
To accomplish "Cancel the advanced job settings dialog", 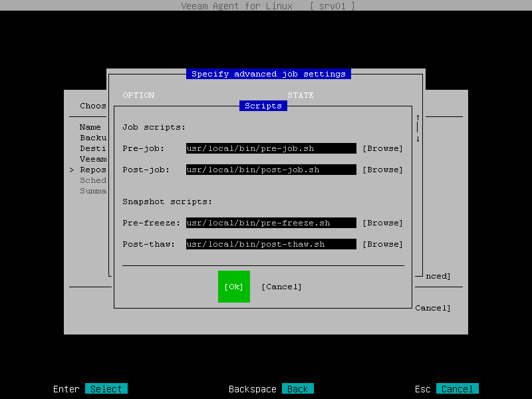I will [x=281, y=287].
